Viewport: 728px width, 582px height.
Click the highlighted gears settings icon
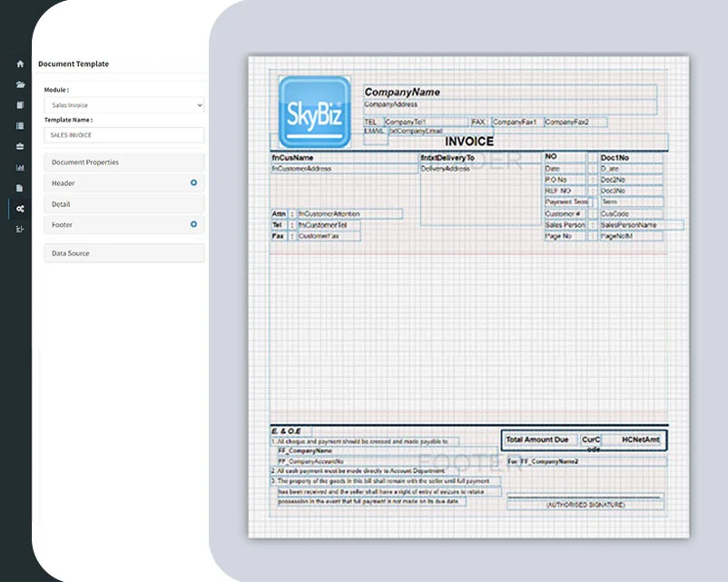point(17,209)
